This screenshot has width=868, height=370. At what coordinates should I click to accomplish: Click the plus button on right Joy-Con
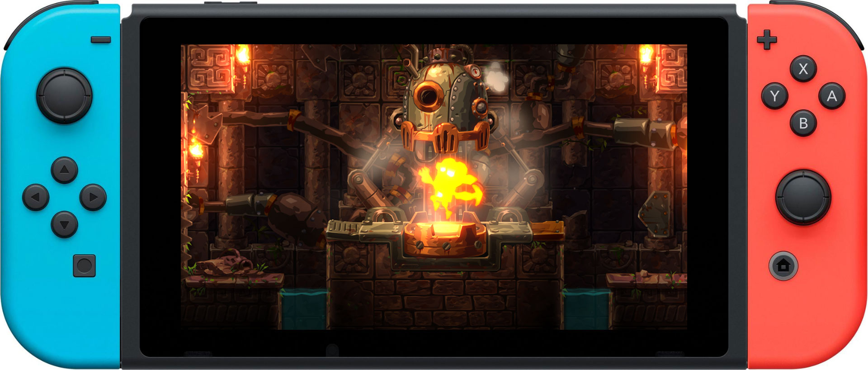point(767,40)
